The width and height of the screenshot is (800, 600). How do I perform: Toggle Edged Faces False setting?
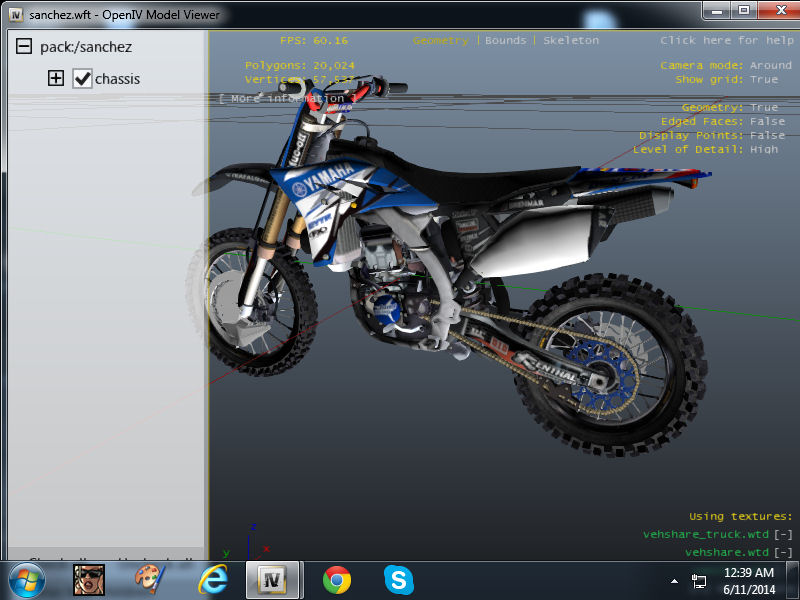767,121
